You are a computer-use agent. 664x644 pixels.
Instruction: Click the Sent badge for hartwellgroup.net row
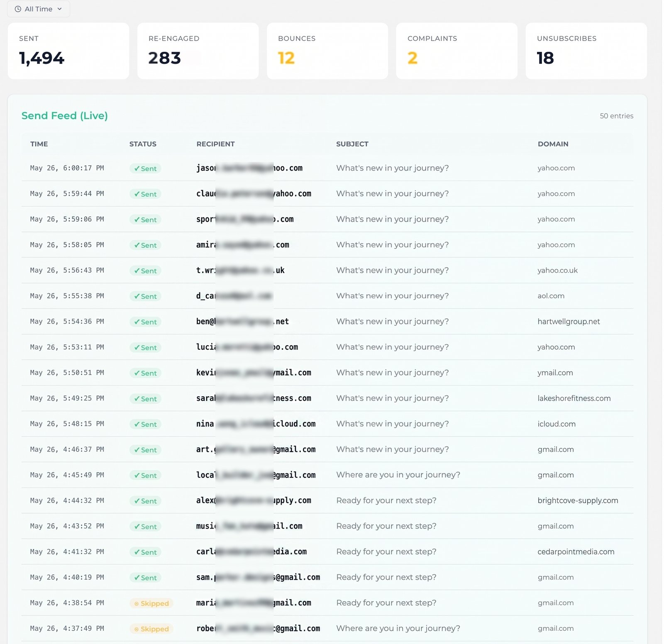[145, 322]
